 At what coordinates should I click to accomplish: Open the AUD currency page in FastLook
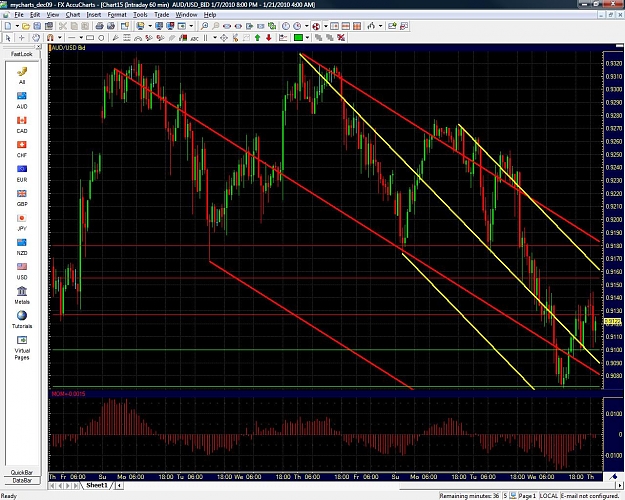click(x=22, y=96)
